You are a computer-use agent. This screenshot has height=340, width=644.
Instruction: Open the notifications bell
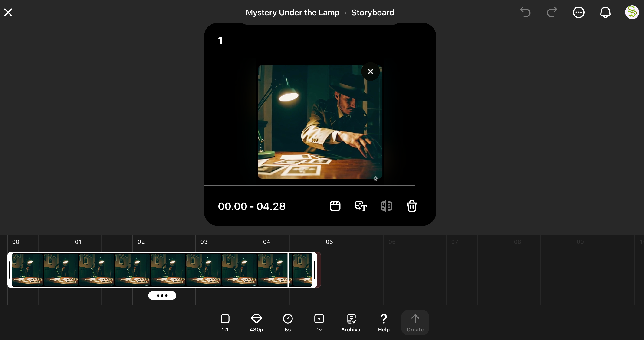(x=605, y=12)
